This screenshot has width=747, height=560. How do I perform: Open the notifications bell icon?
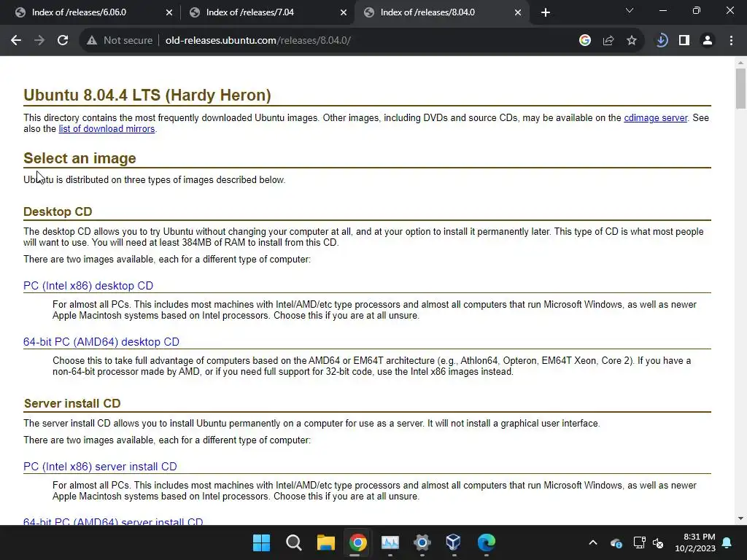tap(727, 542)
